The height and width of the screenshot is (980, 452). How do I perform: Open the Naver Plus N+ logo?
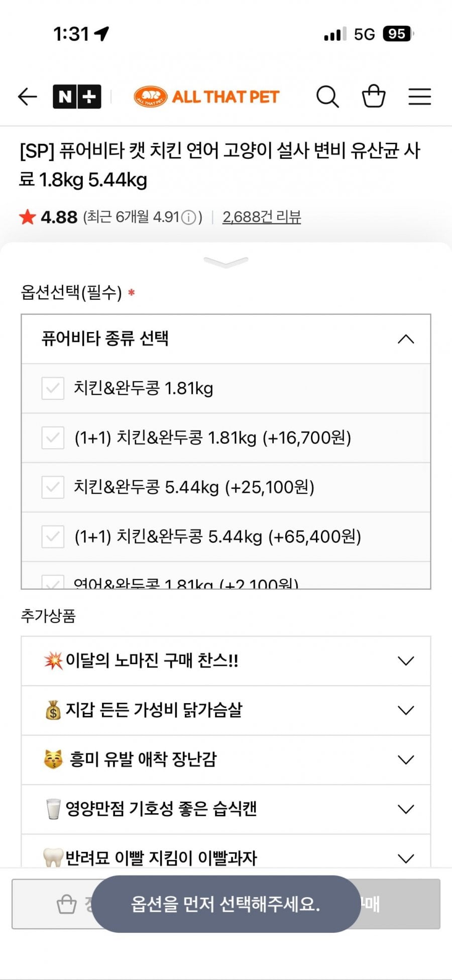(x=77, y=96)
